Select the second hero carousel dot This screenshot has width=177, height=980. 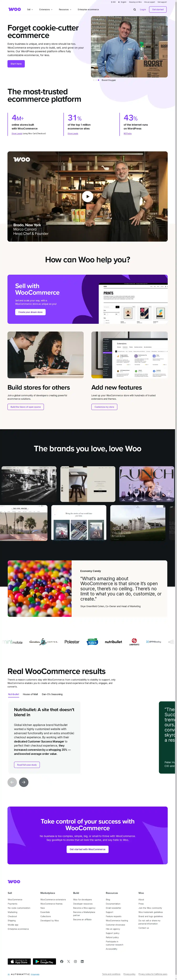(x=96, y=80)
